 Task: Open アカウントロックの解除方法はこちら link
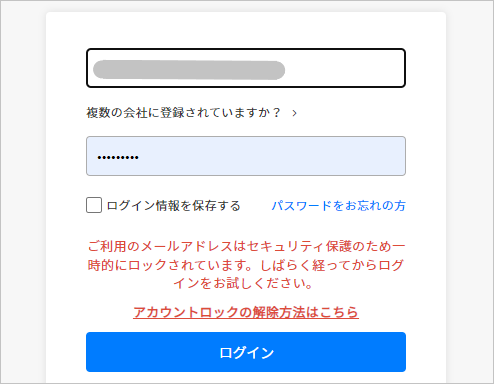click(246, 312)
